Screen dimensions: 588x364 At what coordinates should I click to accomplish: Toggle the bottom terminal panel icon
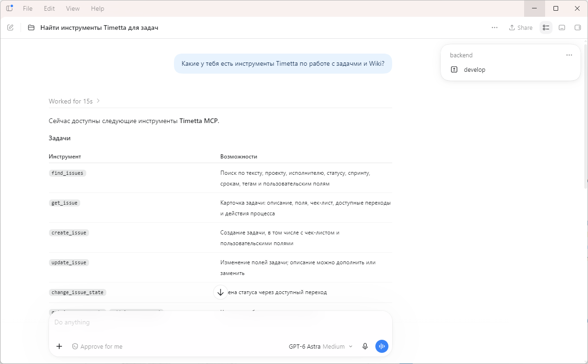(x=562, y=27)
